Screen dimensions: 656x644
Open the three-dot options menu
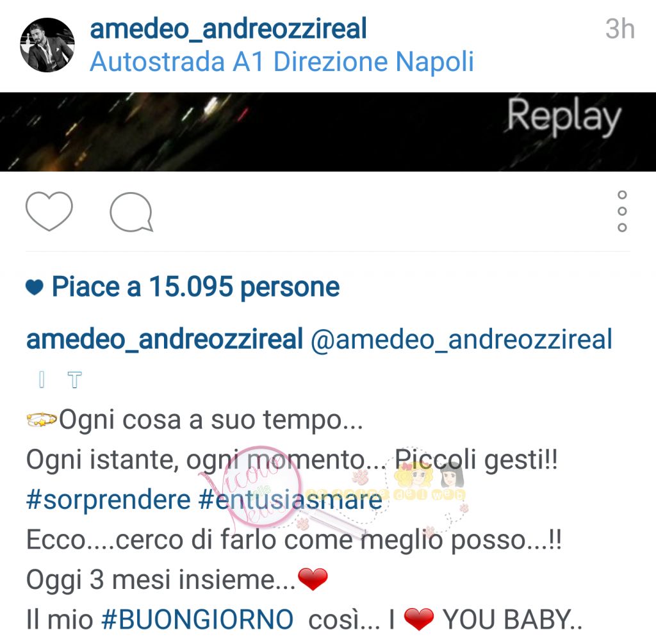(622, 211)
